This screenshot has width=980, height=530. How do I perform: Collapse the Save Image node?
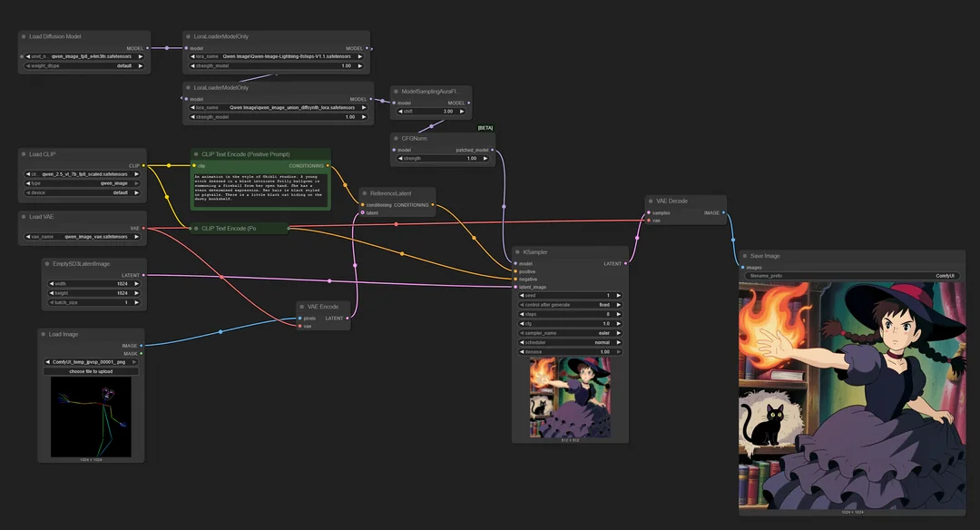pyautogui.click(x=744, y=256)
